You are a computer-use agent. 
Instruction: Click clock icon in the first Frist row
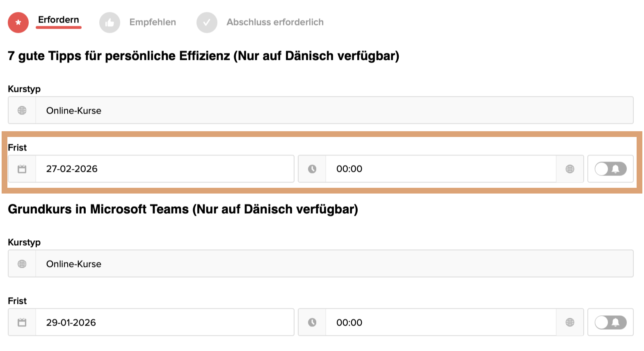click(312, 169)
